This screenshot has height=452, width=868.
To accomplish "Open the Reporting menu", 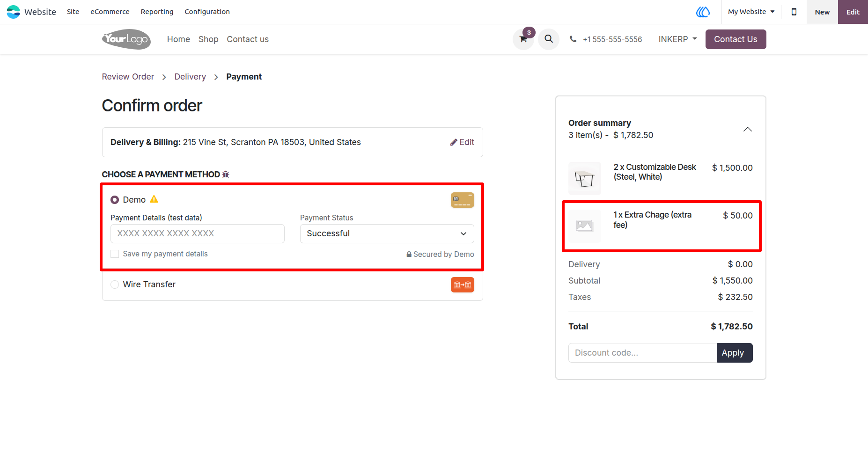I will (157, 12).
